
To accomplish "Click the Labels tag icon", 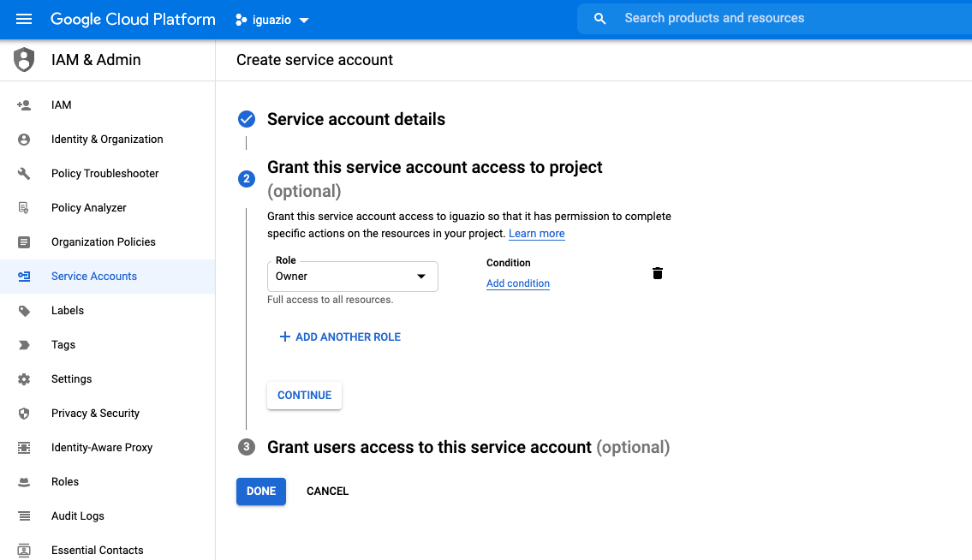I will click(24, 310).
